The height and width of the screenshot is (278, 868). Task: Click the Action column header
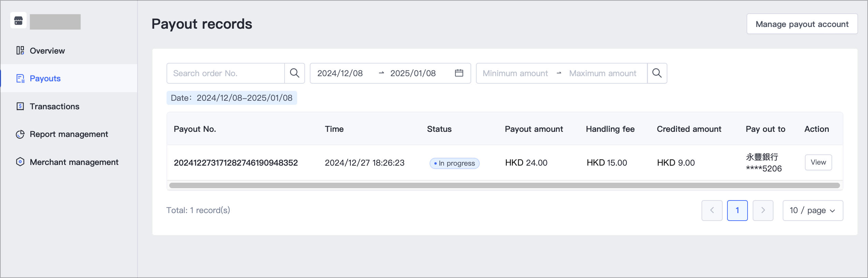[x=816, y=129]
